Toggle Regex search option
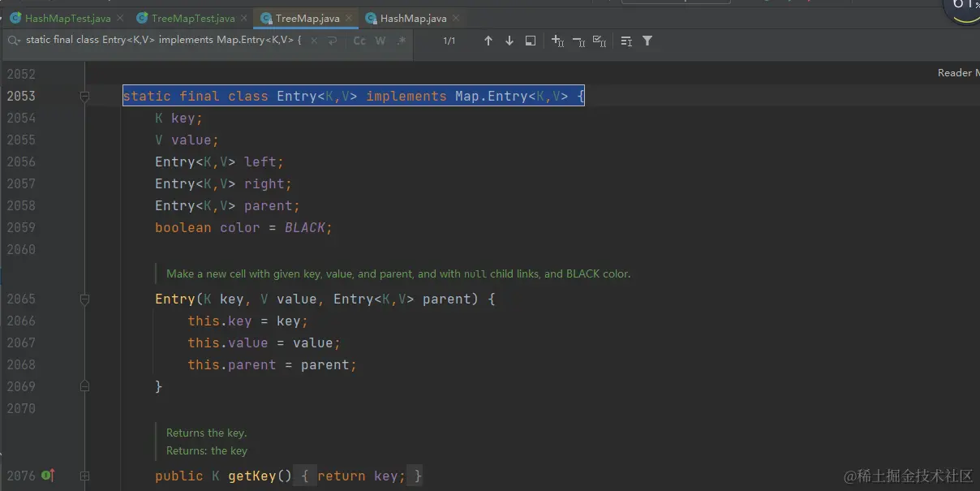The width and height of the screenshot is (980, 491). 402,41
